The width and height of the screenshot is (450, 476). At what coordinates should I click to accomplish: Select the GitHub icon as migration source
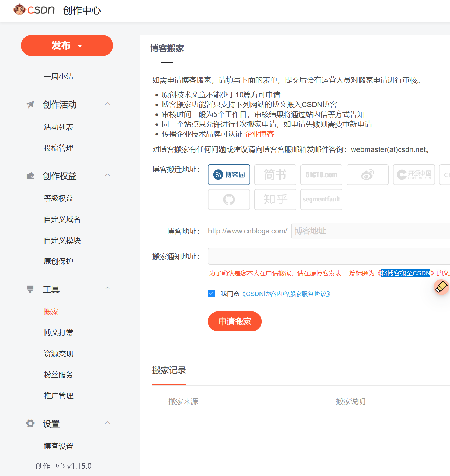point(229,199)
